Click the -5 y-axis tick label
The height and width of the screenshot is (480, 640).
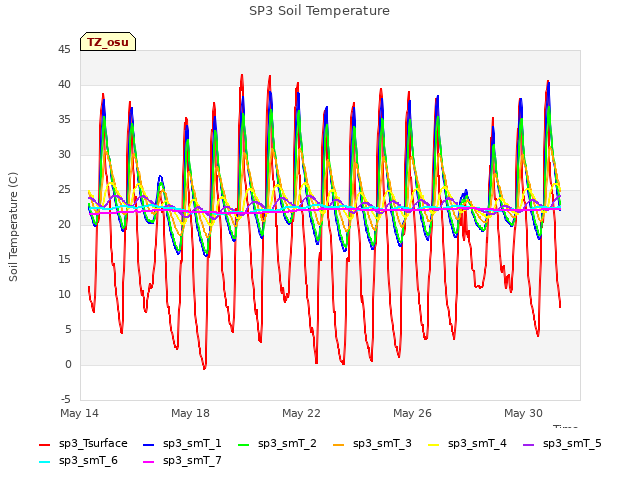pyautogui.click(x=67, y=399)
